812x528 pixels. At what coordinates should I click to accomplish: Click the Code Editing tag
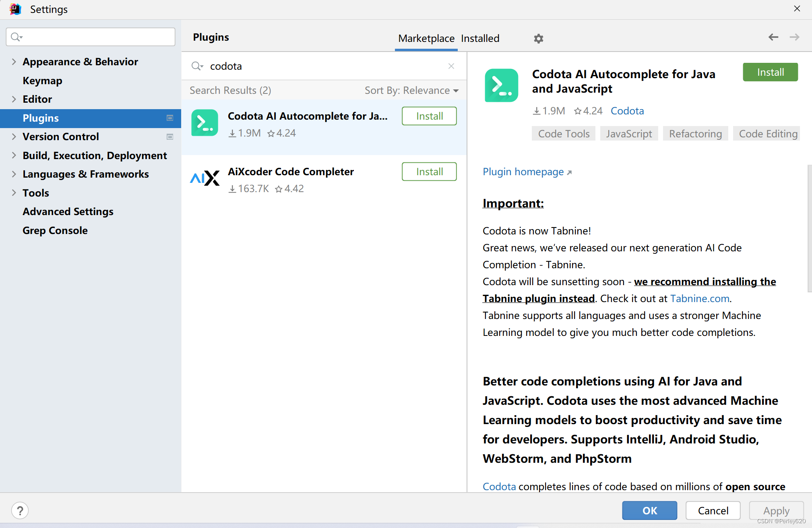click(767, 134)
